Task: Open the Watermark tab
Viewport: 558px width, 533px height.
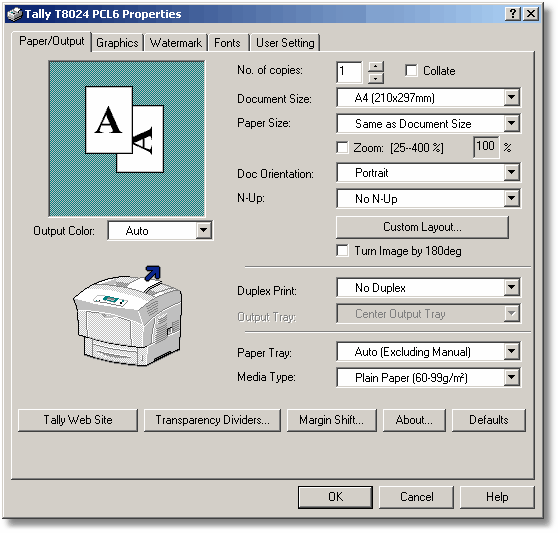Action: [176, 43]
